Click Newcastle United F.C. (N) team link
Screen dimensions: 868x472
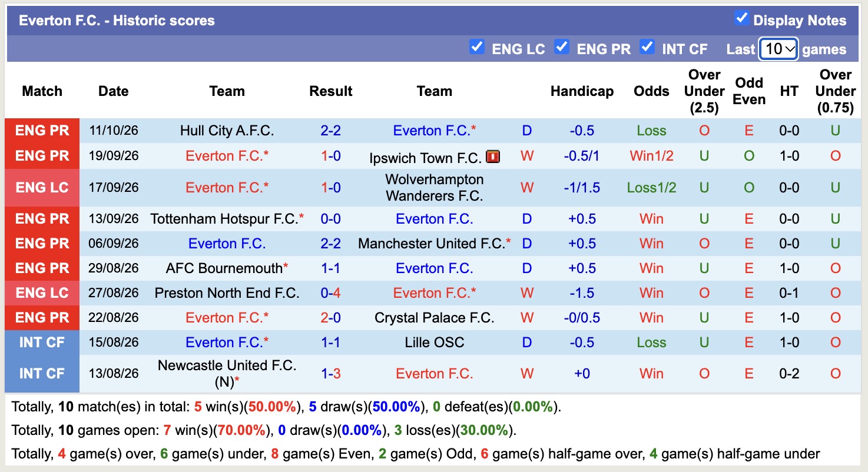(x=227, y=374)
